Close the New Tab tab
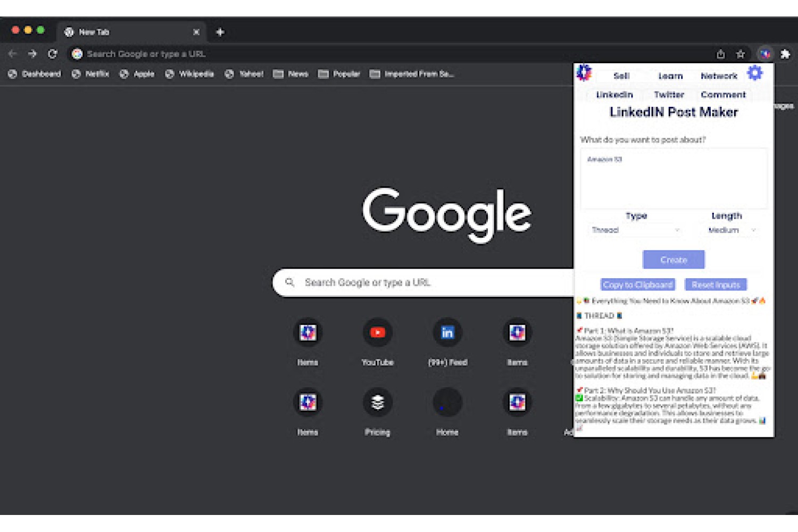Viewport: 798px width, 532px height. tap(196, 32)
